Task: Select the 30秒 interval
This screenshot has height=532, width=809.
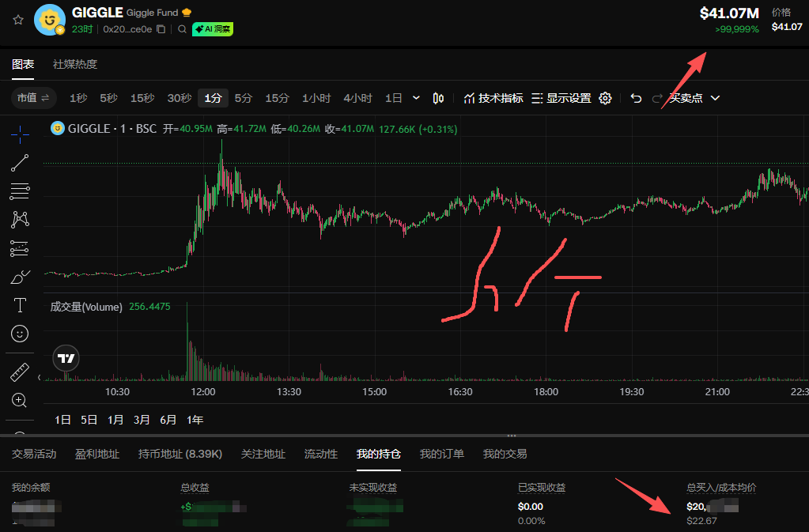Action: tap(179, 98)
